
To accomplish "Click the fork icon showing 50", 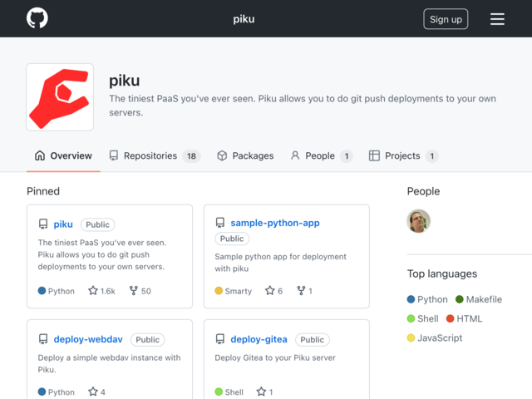I will tap(134, 291).
